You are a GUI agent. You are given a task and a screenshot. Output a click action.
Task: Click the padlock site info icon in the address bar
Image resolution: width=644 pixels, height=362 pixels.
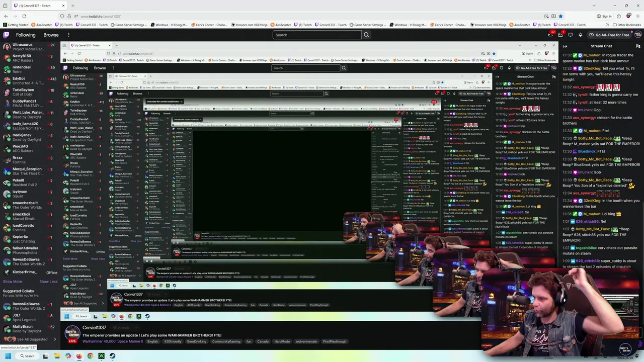69,16
